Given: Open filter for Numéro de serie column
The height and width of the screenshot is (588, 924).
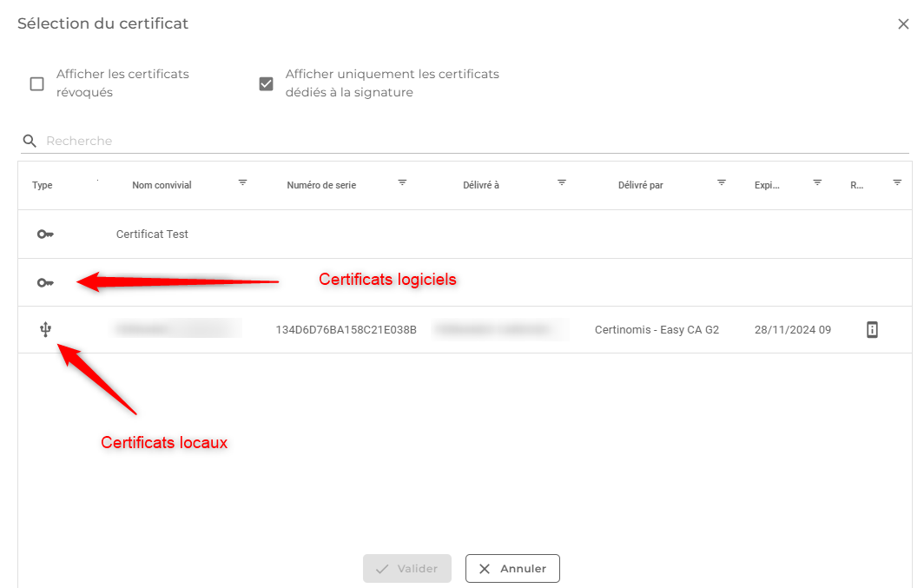Looking at the screenshot, I should pyautogui.click(x=402, y=182).
